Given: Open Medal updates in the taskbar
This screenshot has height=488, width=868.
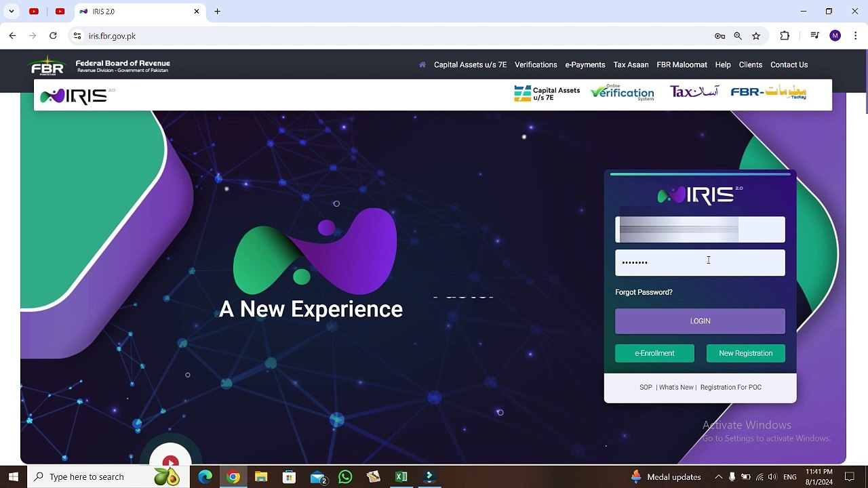Looking at the screenshot, I should point(666,477).
